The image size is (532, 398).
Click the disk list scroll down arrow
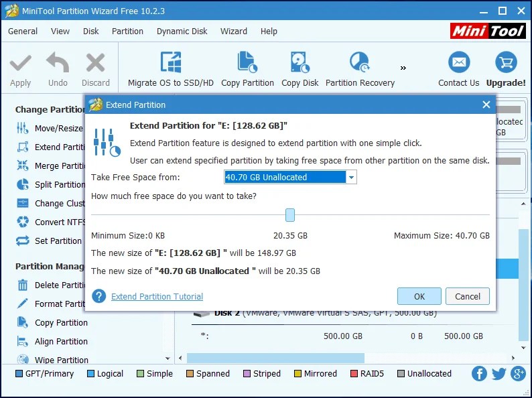(523, 348)
